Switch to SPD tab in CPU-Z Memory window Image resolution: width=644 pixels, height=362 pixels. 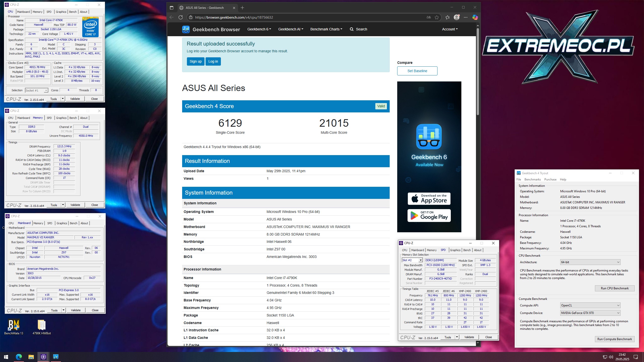coord(49,118)
